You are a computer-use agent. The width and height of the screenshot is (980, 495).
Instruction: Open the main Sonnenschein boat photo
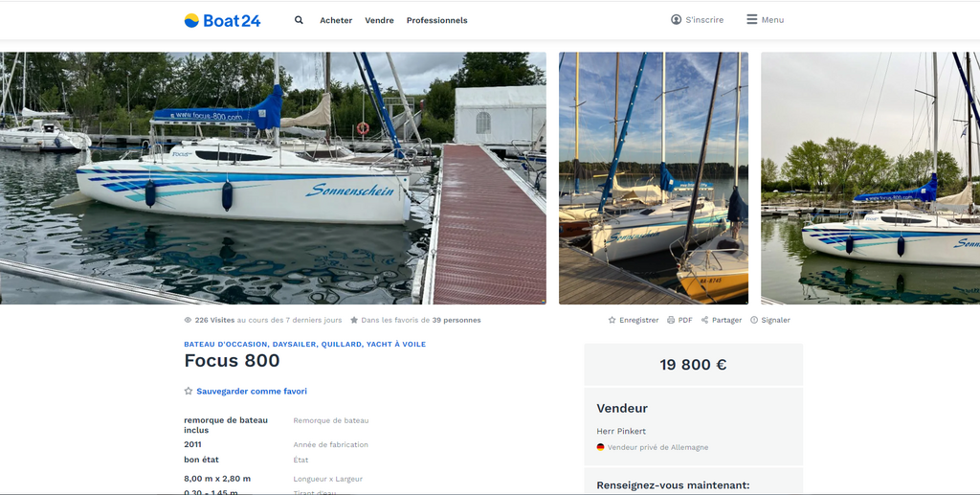[273, 178]
